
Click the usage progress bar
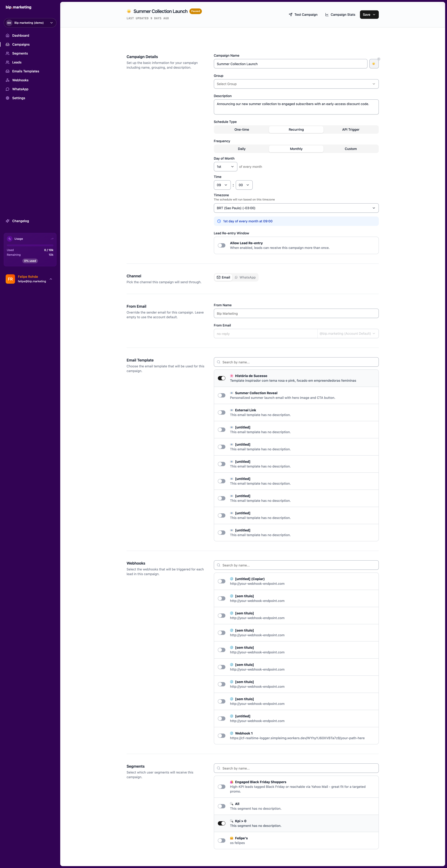30,245
